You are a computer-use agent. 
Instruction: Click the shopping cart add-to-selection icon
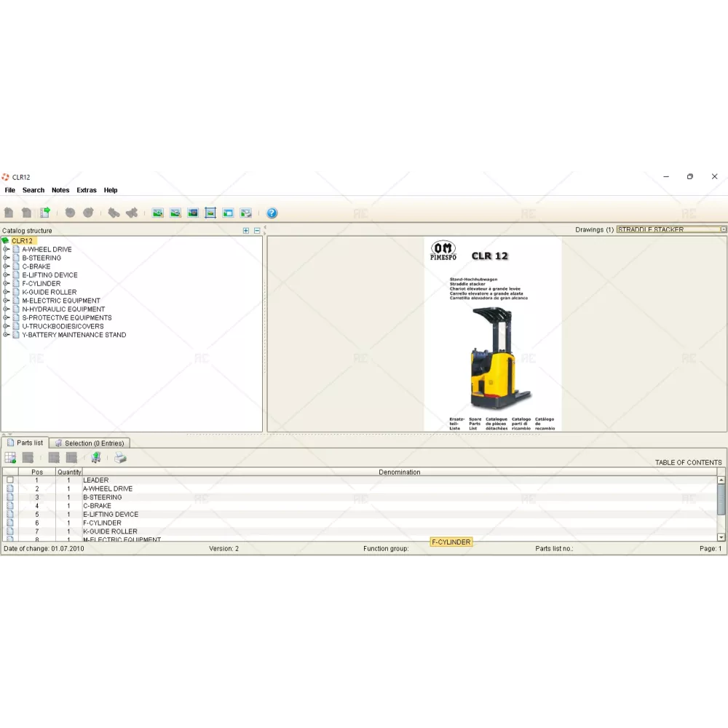coord(96,458)
